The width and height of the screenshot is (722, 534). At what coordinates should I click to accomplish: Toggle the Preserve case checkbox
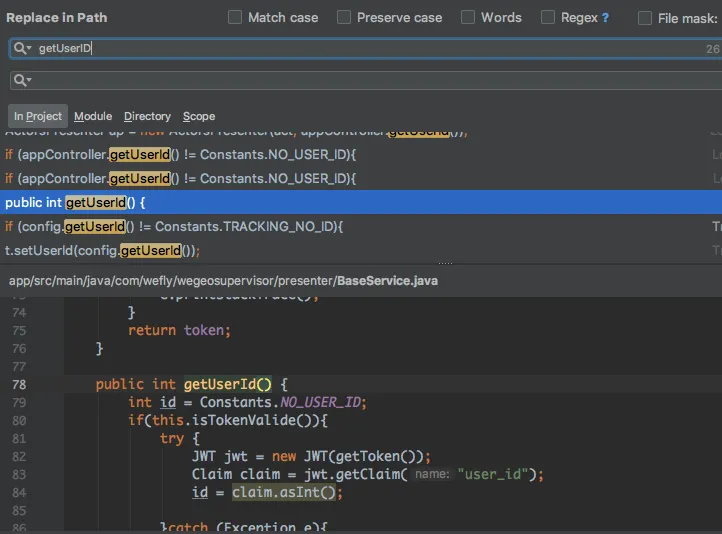click(x=344, y=17)
